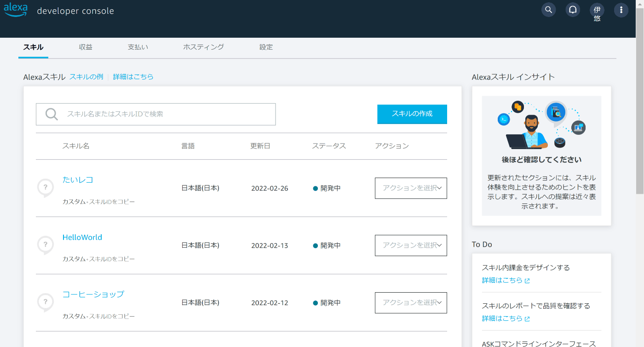Image resolution: width=644 pixels, height=347 pixels.
Task: Expand the action dropdown for たいレコ
Action: [x=411, y=188]
